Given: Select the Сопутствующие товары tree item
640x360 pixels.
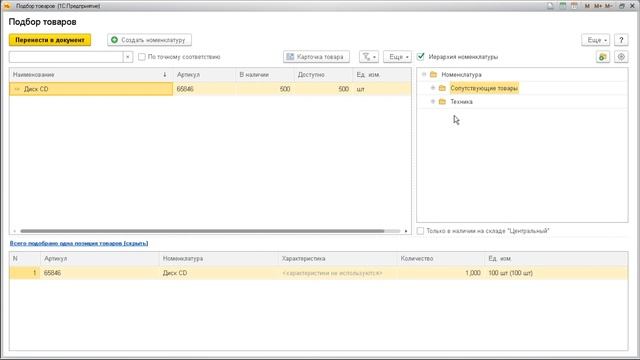Looking at the screenshot, I should [484, 88].
